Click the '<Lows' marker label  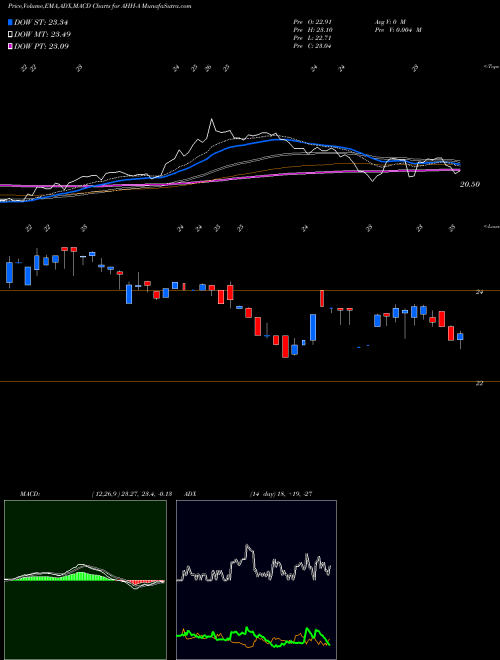point(492,227)
